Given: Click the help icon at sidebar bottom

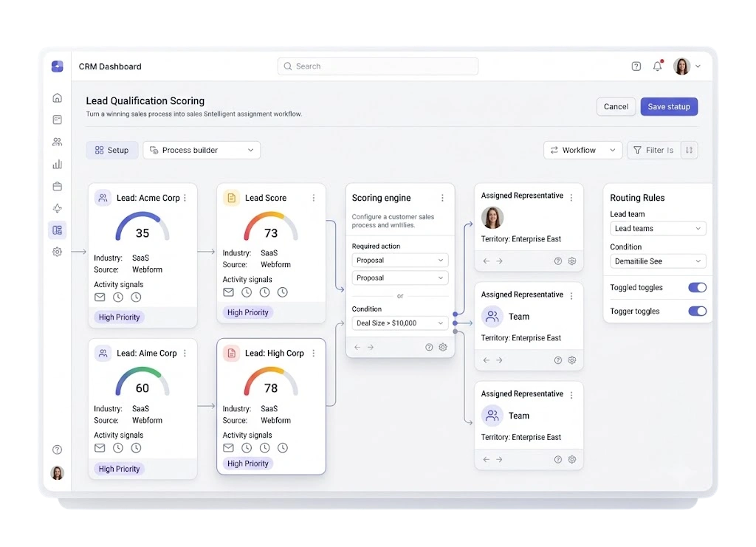Looking at the screenshot, I should [58, 450].
